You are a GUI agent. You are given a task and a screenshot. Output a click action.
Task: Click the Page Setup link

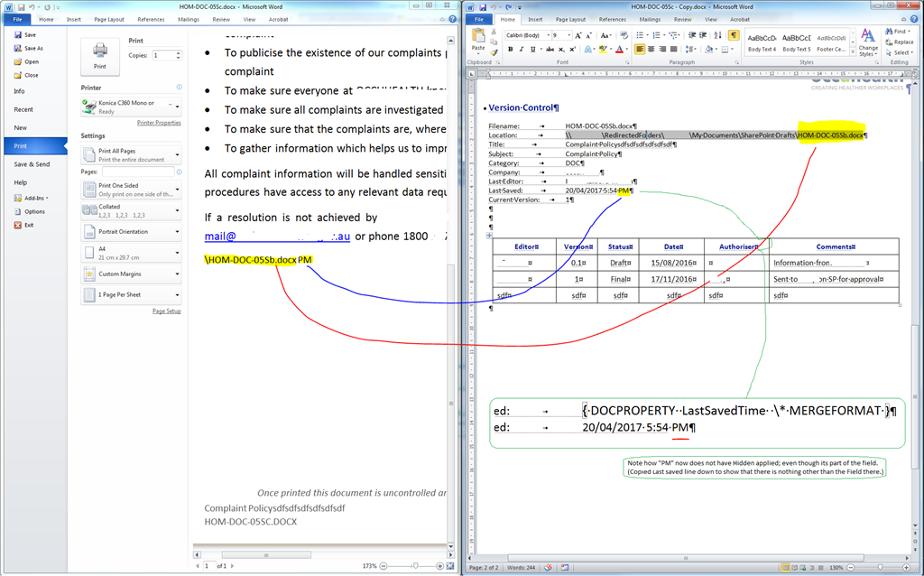point(167,311)
